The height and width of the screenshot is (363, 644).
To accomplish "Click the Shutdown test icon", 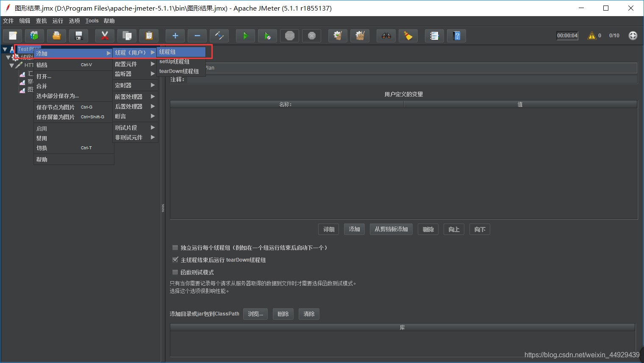I will click(311, 36).
